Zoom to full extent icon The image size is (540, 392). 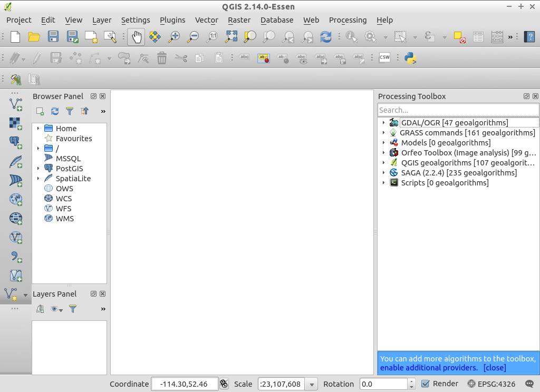coord(231,37)
